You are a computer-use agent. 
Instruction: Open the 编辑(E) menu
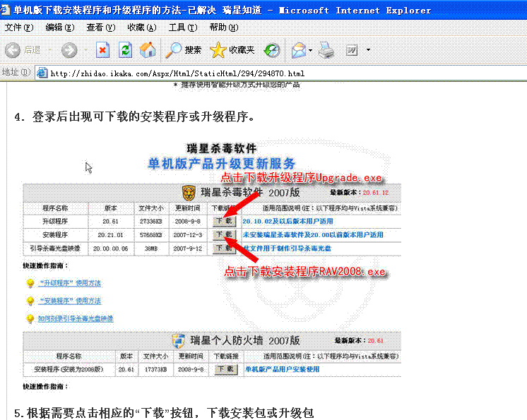click(60, 28)
